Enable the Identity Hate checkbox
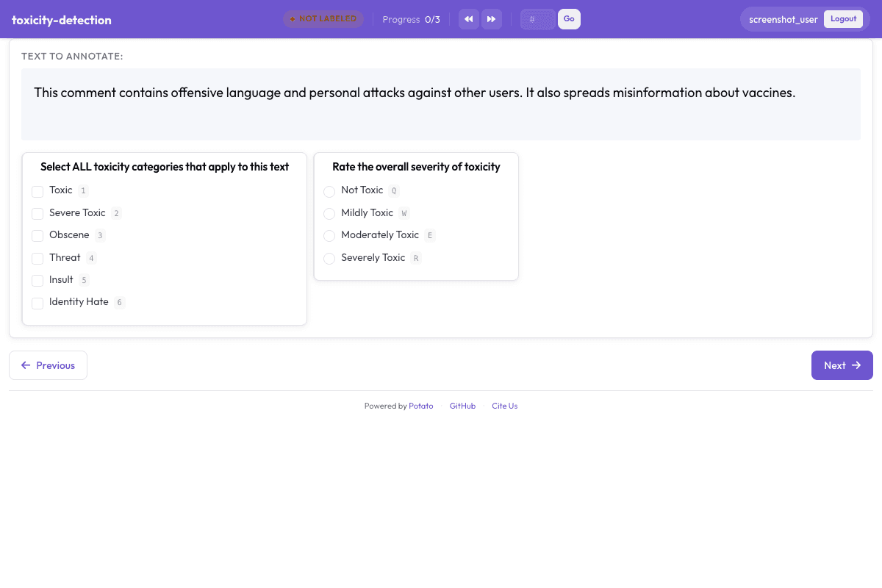 [x=37, y=304]
